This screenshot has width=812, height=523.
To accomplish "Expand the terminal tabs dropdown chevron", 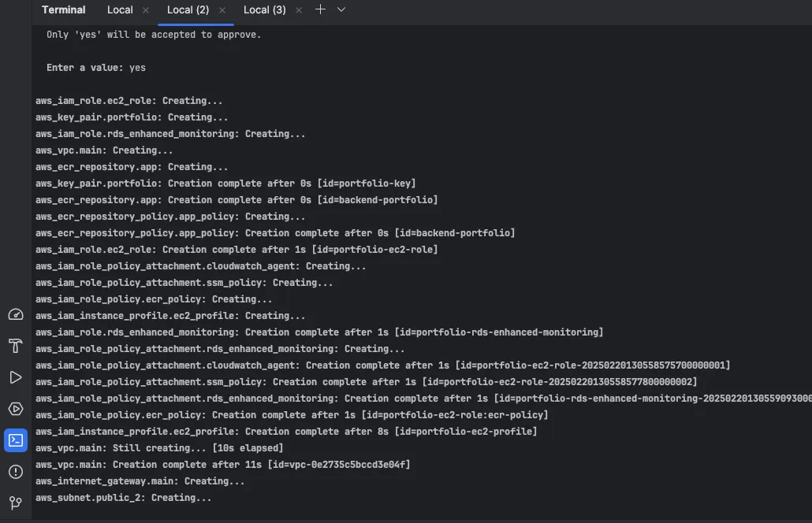I will tap(341, 9).
